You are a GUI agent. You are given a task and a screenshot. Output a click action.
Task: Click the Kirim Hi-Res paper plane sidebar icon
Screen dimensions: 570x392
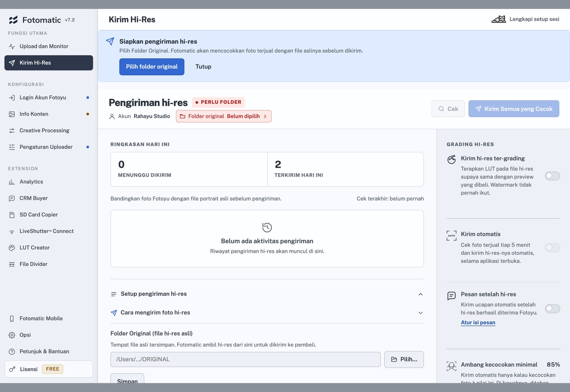[x=12, y=63]
